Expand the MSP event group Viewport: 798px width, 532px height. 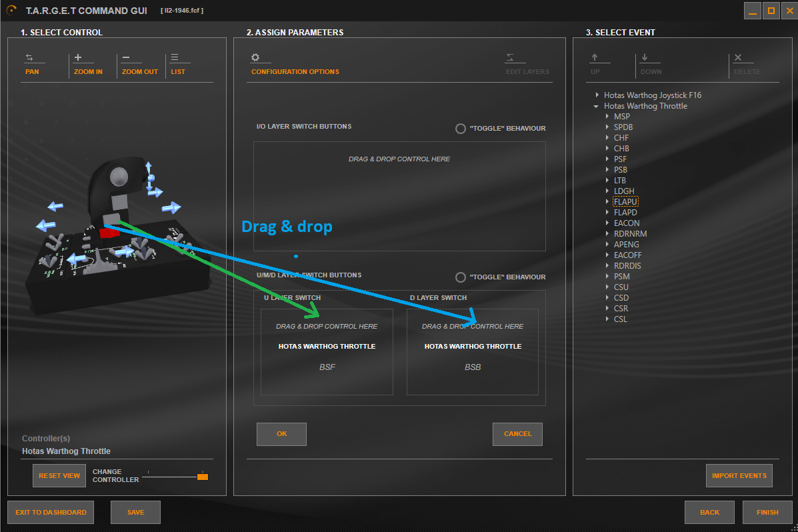tap(607, 117)
